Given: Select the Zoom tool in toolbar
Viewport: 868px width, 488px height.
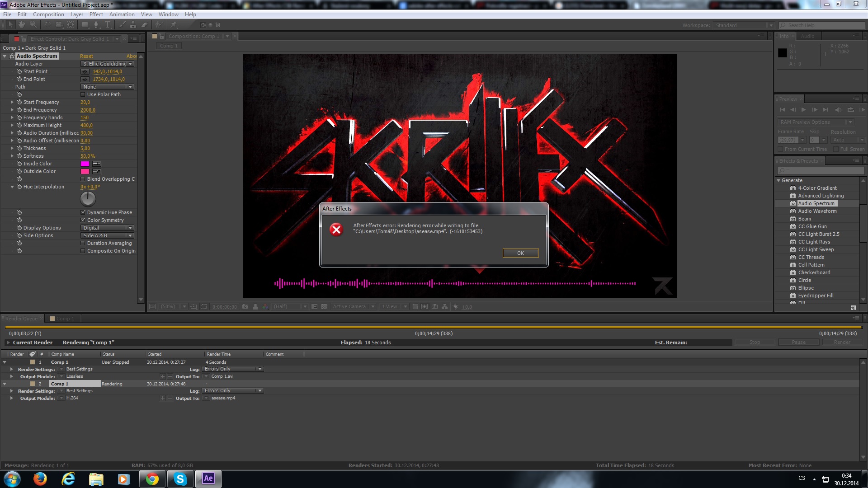Looking at the screenshot, I should (33, 24).
